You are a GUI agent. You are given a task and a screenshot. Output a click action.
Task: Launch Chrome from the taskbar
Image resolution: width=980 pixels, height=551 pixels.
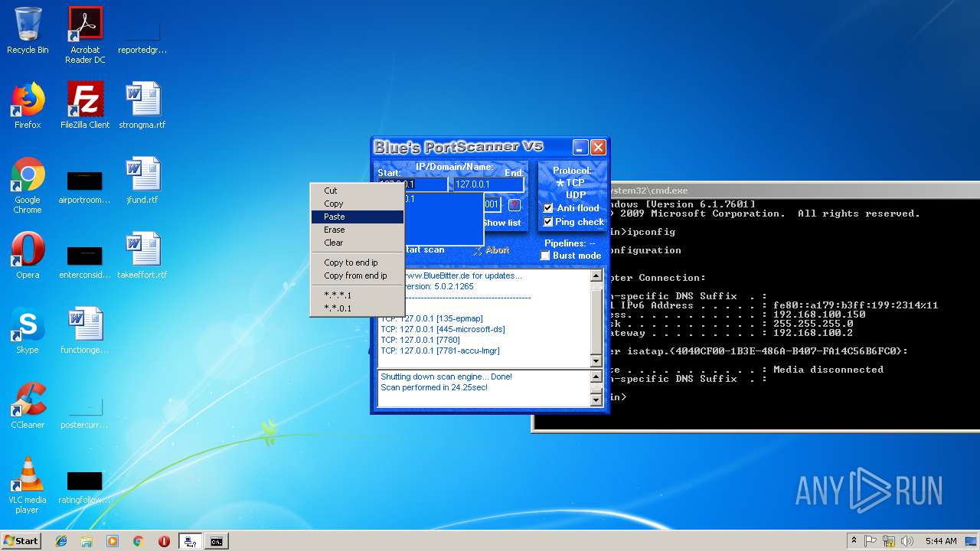[x=139, y=541]
